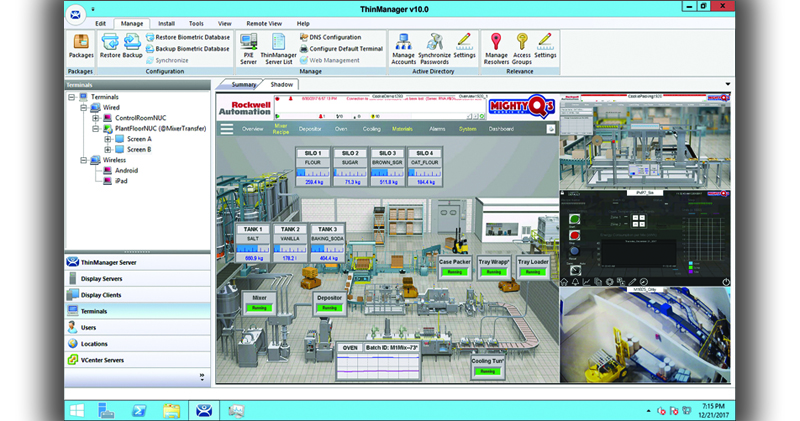Open the HMI hamburger menu
Viewport: 800px width, 421px height.
click(x=227, y=129)
